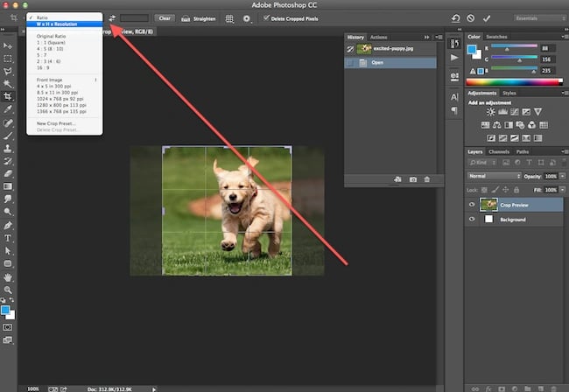Click the reset crop arrow icon
Viewport: 569px width, 392px height.
click(456, 17)
